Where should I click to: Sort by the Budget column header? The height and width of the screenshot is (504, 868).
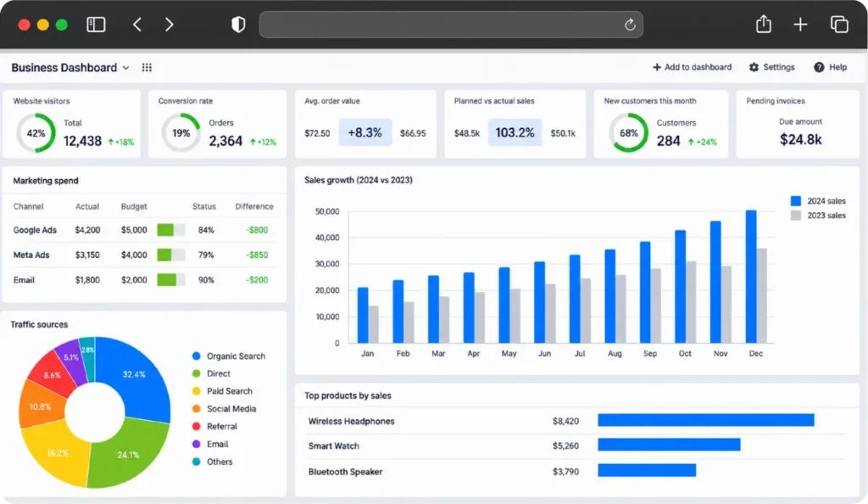[x=134, y=206]
